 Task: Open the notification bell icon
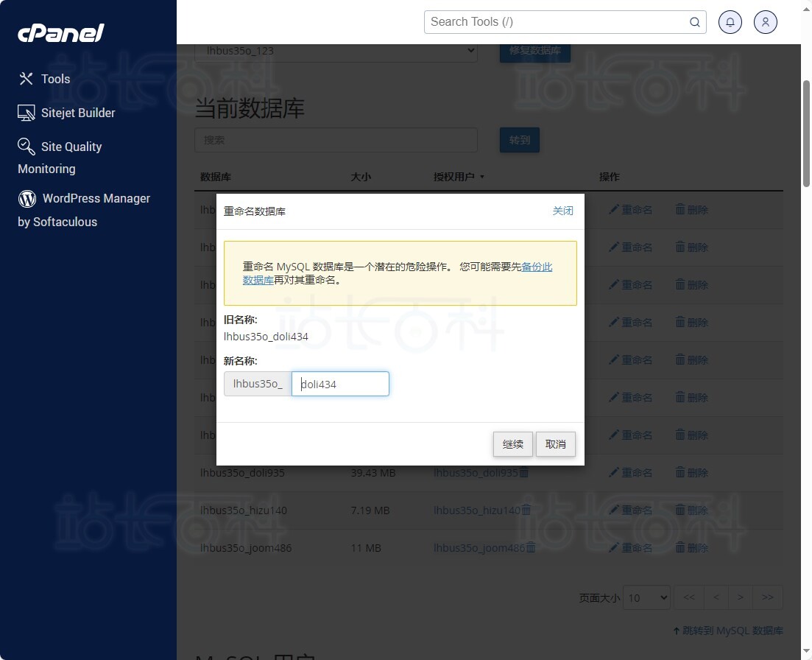pos(730,21)
